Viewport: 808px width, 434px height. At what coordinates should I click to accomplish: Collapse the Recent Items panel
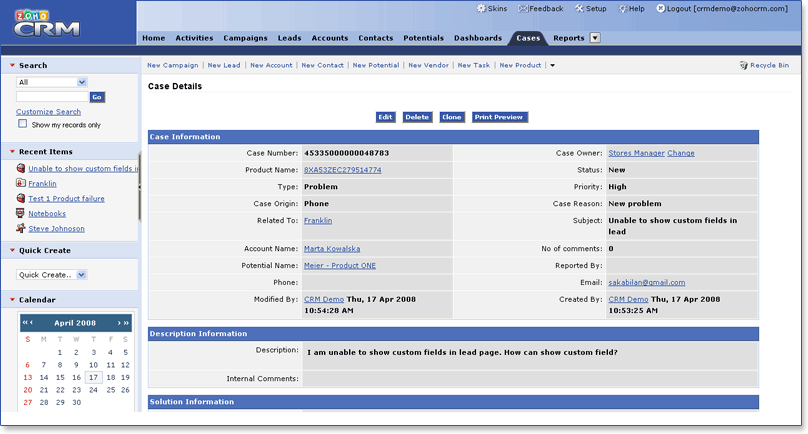click(12, 152)
